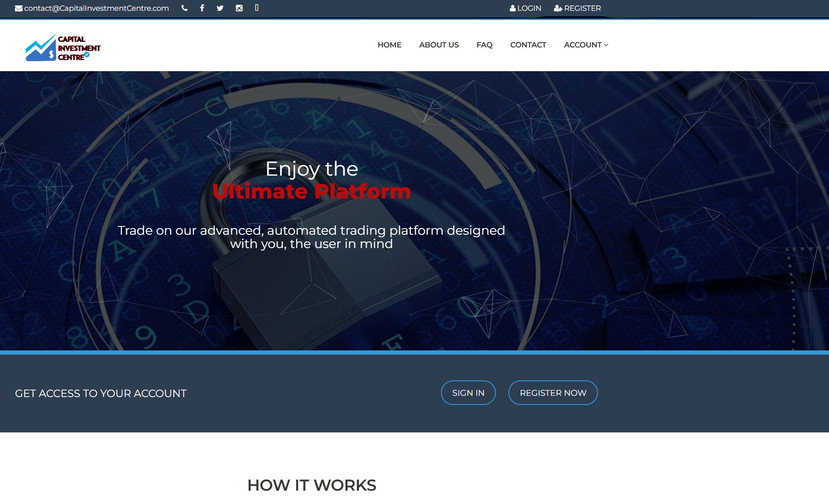The image size is (829, 504).
Task: Click the chevron next to ACCOUNT
Action: [606, 45]
